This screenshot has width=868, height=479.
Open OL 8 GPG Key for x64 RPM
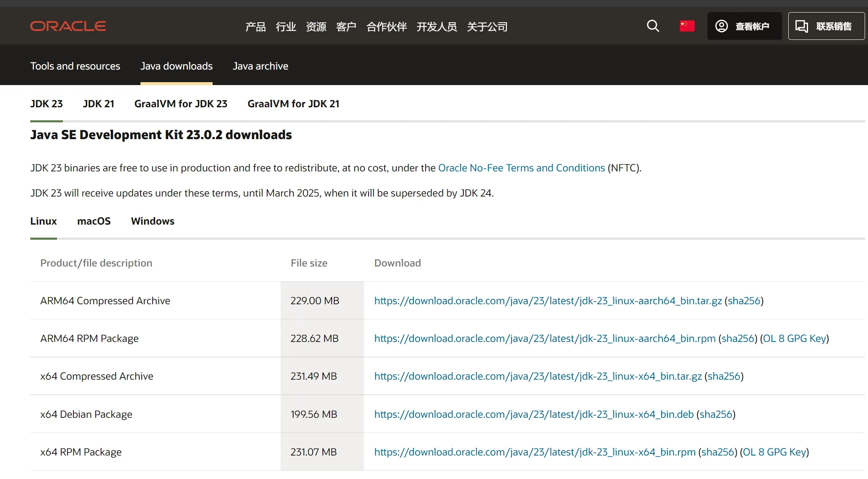click(774, 452)
